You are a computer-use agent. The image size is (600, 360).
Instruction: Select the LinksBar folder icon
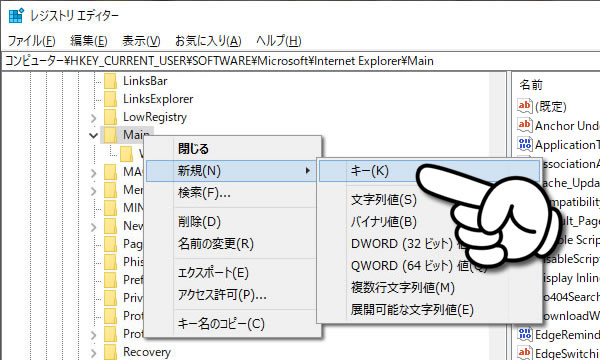click(x=111, y=81)
